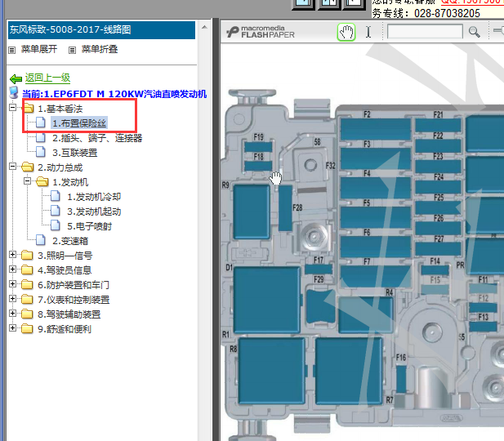Screen dimensions: 504x441
Task: Select the text selection I-beam tool
Action: click(x=368, y=32)
